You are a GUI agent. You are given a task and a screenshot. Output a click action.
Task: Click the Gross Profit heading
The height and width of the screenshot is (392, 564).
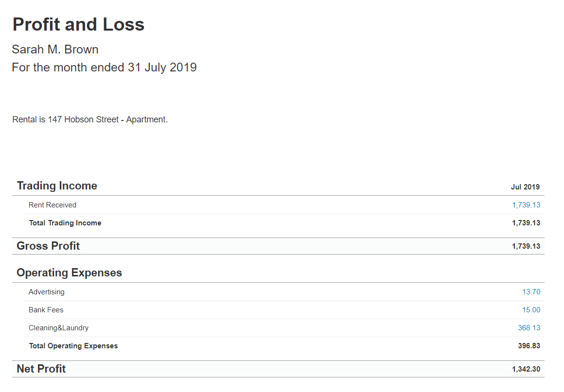point(48,246)
